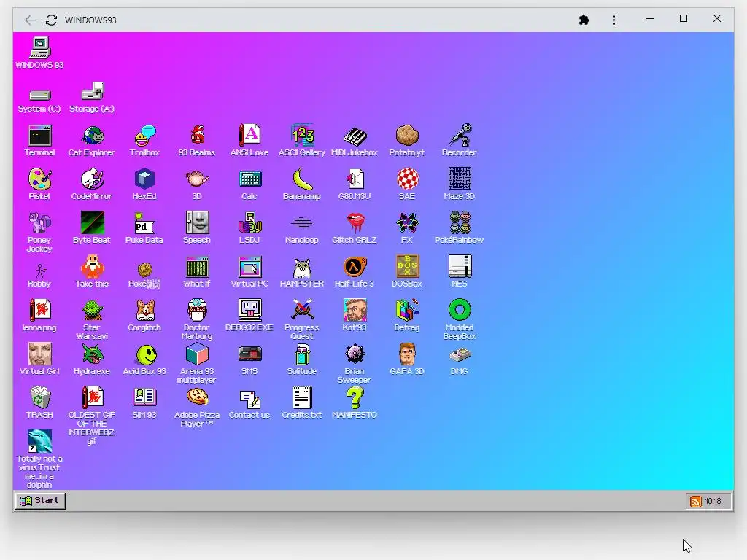
Task: Open the TRASH recycle bin
Action: [x=40, y=399]
